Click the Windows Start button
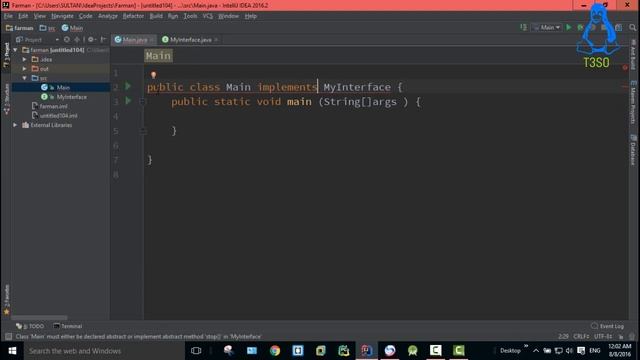The width and height of the screenshot is (640, 360). [12, 351]
